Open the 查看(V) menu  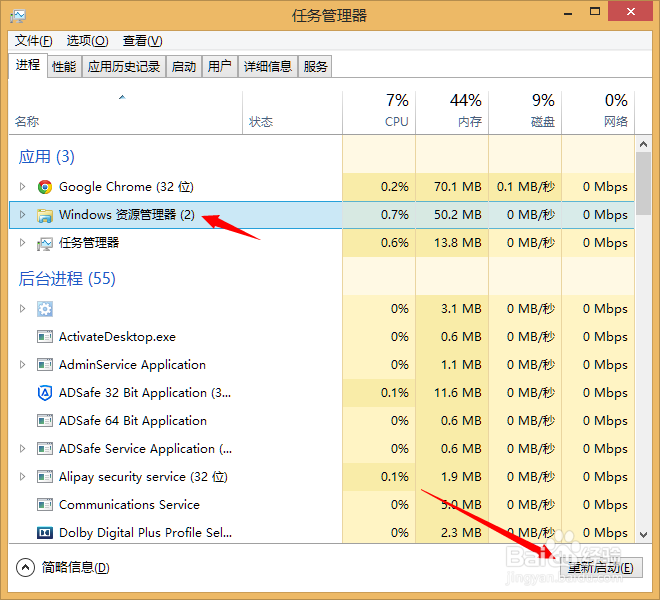(143, 41)
